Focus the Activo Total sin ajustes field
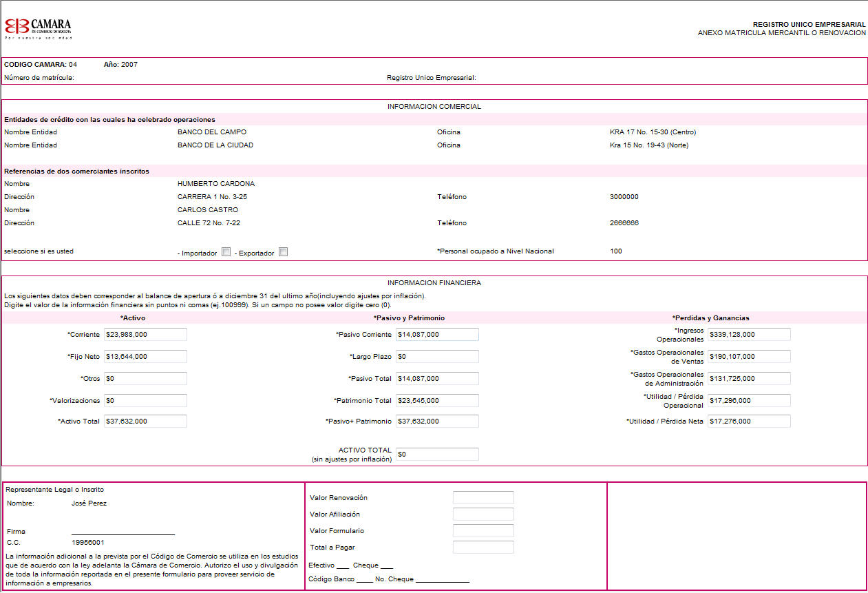 [437, 454]
